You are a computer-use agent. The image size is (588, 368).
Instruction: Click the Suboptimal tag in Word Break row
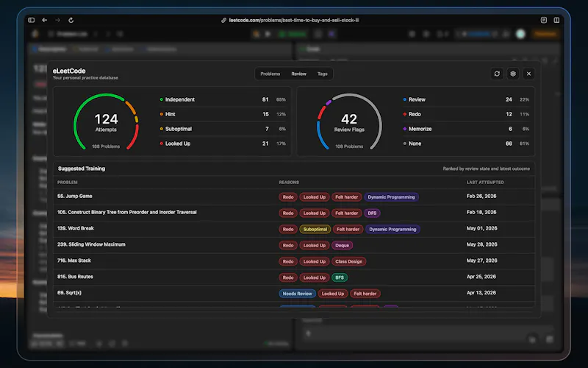click(315, 230)
